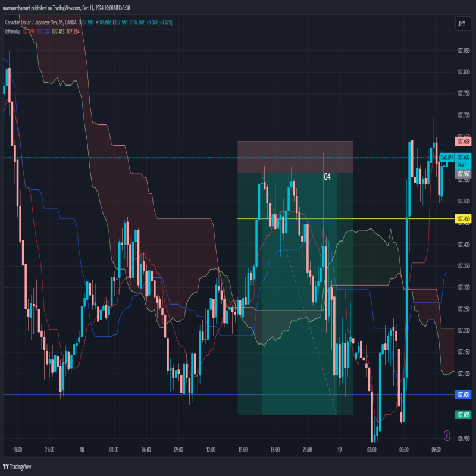
Task: Select the CADJPY current price tag
Action: pos(447,157)
